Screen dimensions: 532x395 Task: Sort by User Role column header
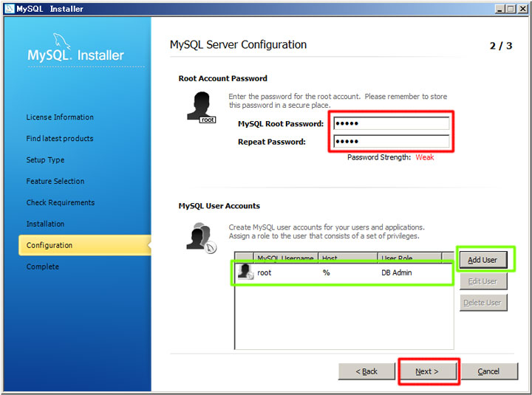coord(410,258)
